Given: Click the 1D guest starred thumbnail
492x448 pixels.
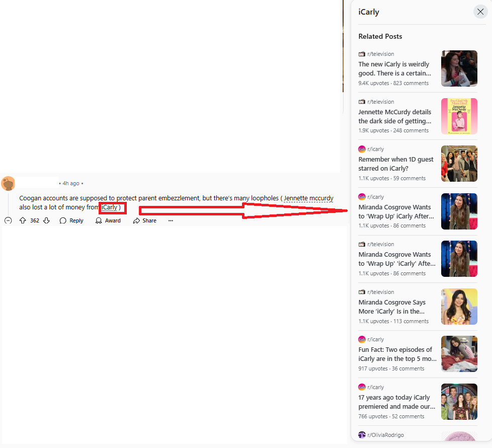Looking at the screenshot, I should [459, 164].
